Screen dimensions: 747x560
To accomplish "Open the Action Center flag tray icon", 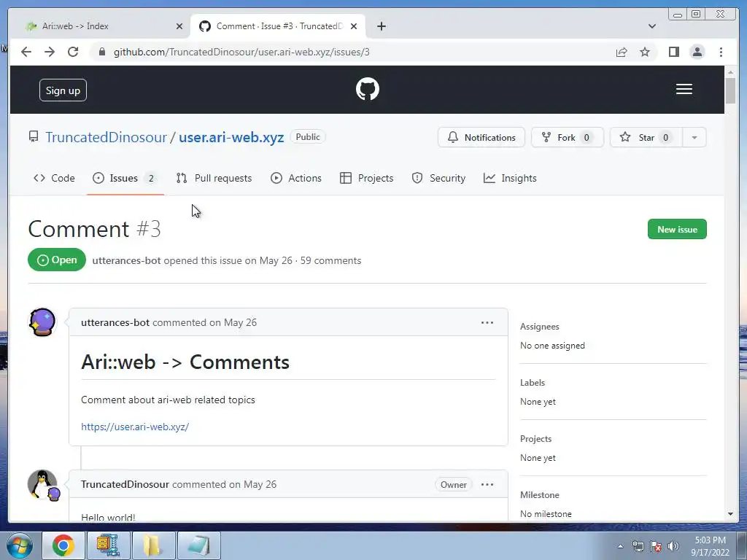I will pyautogui.click(x=656, y=546).
